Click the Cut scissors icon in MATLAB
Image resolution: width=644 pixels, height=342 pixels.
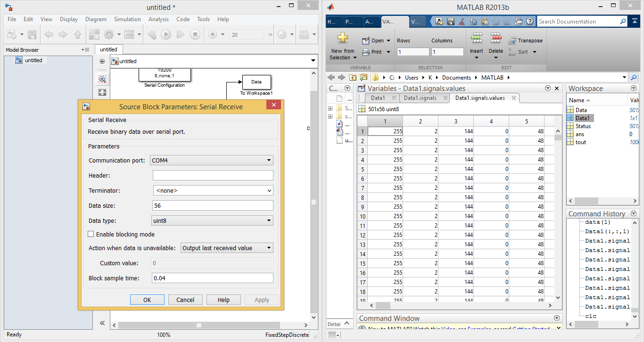pyautogui.click(x=462, y=21)
